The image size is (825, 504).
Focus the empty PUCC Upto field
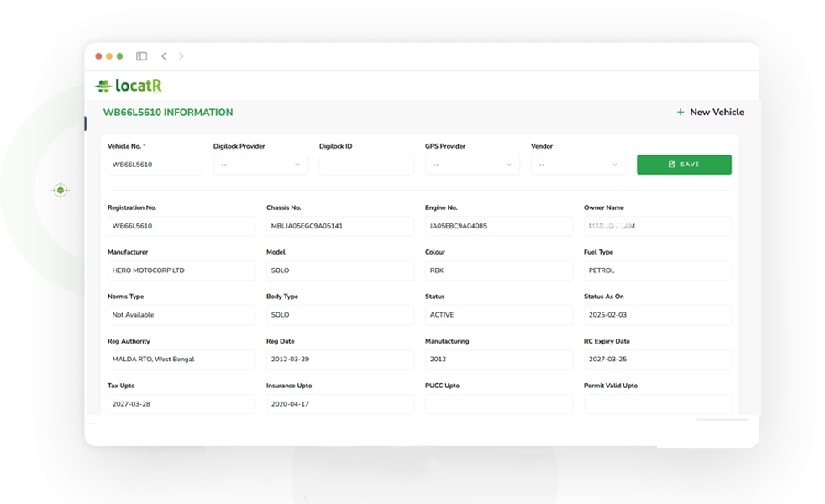[x=499, y=404]
